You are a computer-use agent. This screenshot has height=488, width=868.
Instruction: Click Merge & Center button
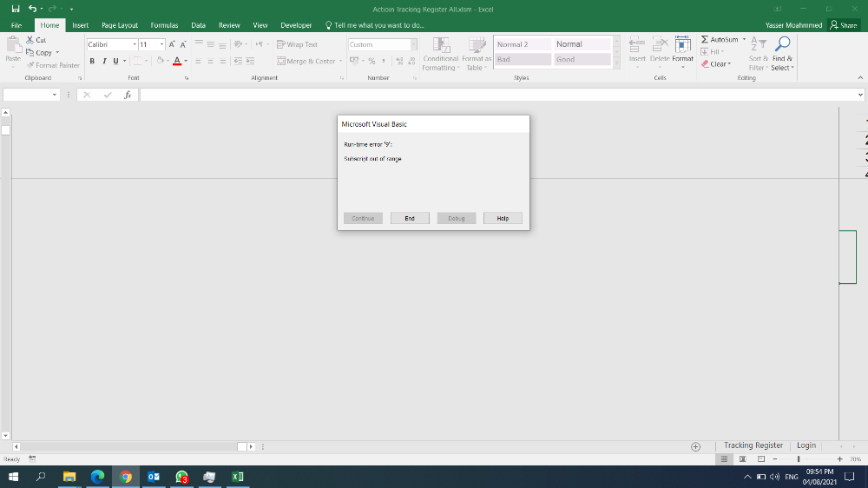[x=306, y=61]
